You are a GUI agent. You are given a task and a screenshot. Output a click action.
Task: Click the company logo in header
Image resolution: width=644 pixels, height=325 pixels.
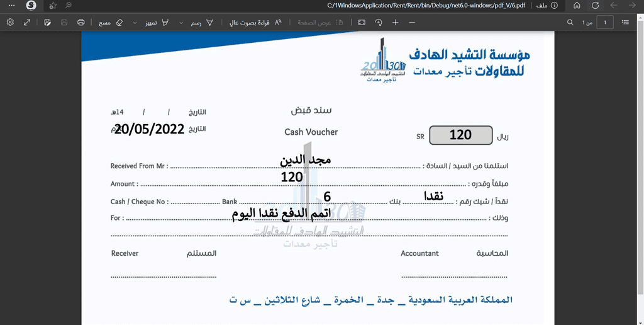pyautogui.click(x=383, y=60)
